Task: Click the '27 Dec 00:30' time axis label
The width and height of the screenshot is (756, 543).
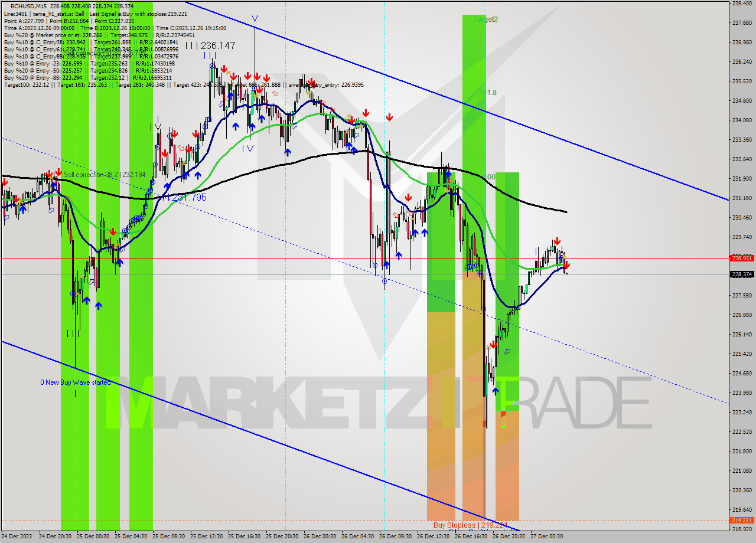Action: tap(546, 537)
